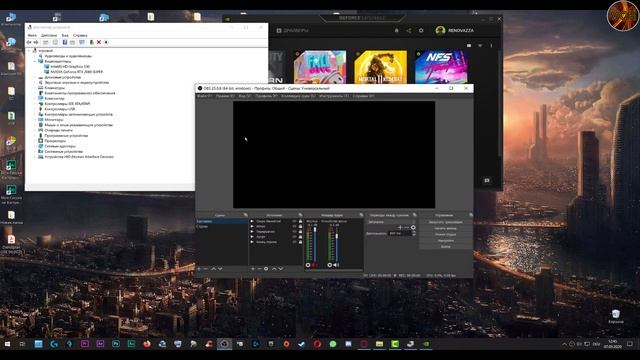
Task: Click transition duration stepper arrows in OBS
Action: [x=413, y=233]
